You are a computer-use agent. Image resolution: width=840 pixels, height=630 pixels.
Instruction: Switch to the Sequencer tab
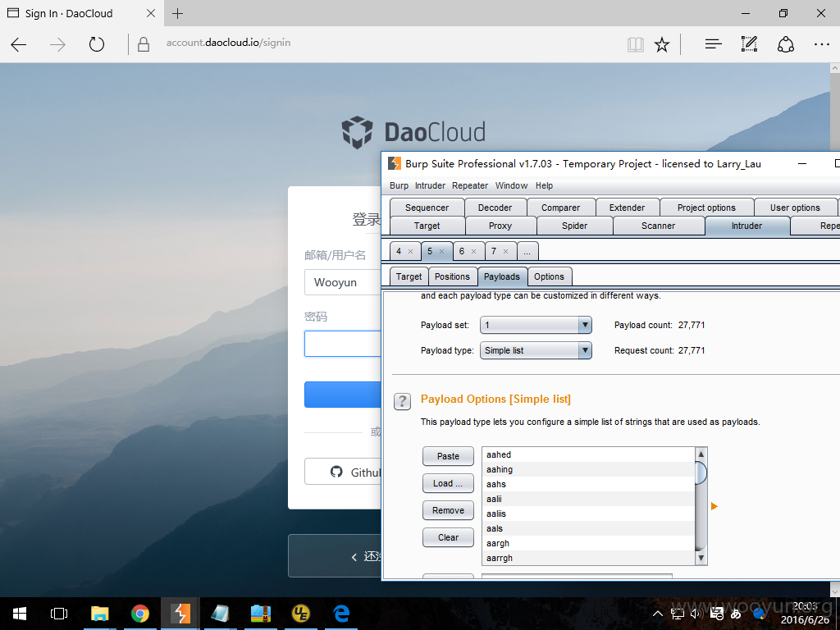pos(427,208)
